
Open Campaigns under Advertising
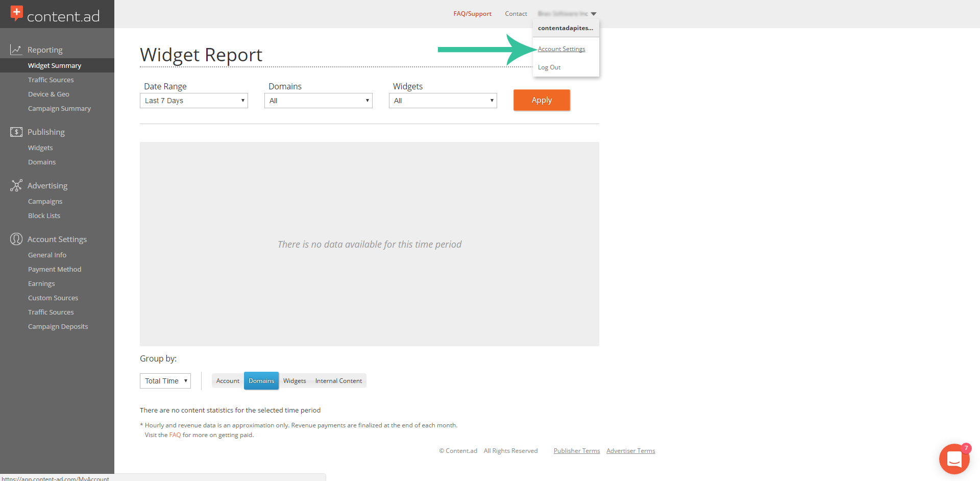45,201
